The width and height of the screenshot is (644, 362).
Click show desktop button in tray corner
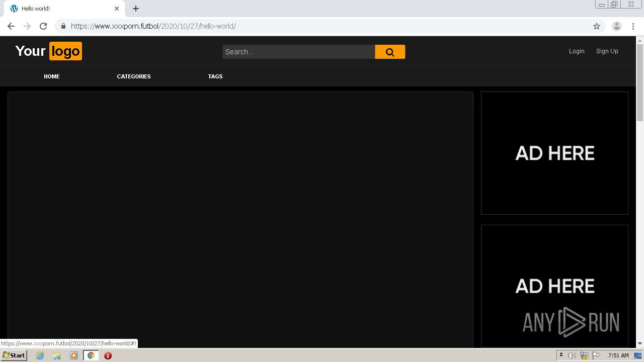638,355
